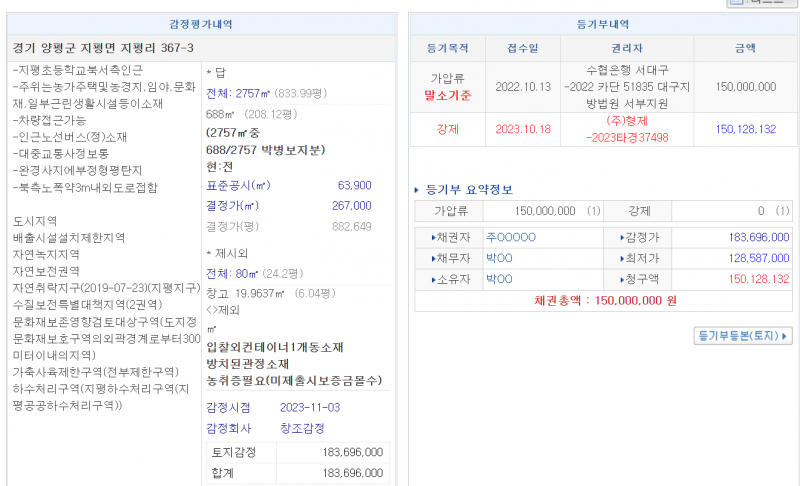Viewport: 800px width, 486px height.
Task: Click the 접수일 column header
Action: [x=524, y=47]
